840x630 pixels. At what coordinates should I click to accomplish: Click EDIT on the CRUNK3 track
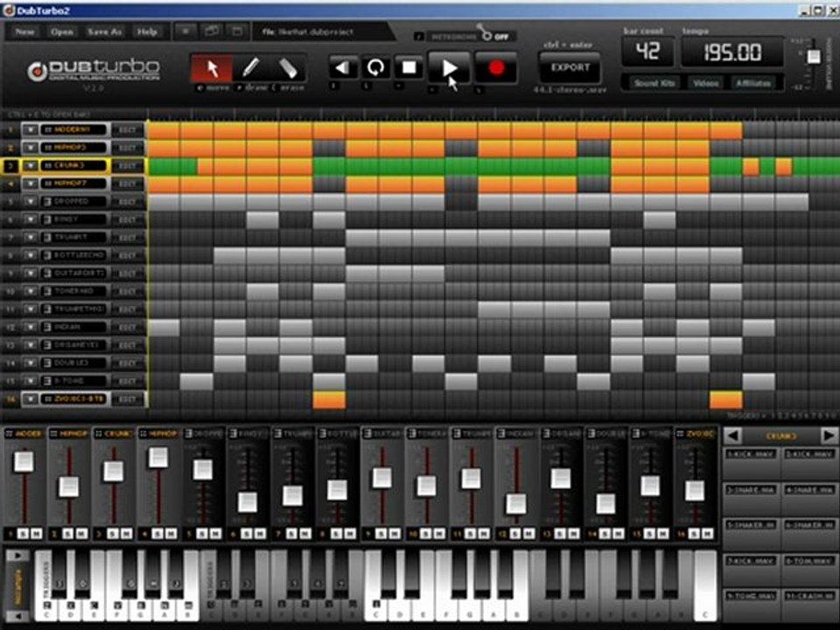point(127,165)
